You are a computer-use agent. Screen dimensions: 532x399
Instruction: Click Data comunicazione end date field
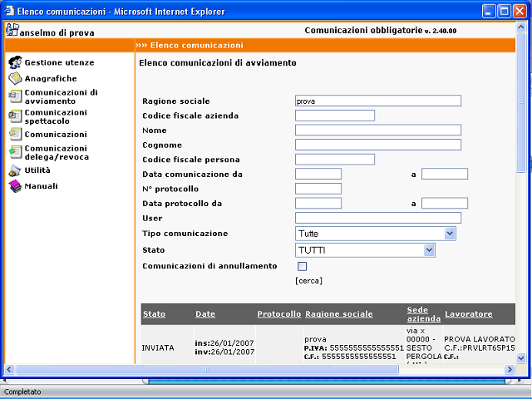(445, 174)
